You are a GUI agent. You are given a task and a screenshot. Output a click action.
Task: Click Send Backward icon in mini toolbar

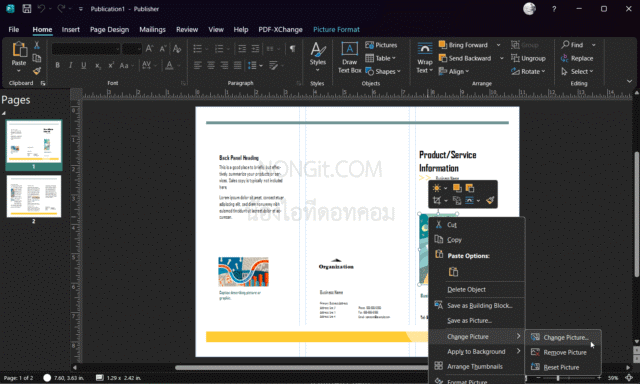(470, 188)
